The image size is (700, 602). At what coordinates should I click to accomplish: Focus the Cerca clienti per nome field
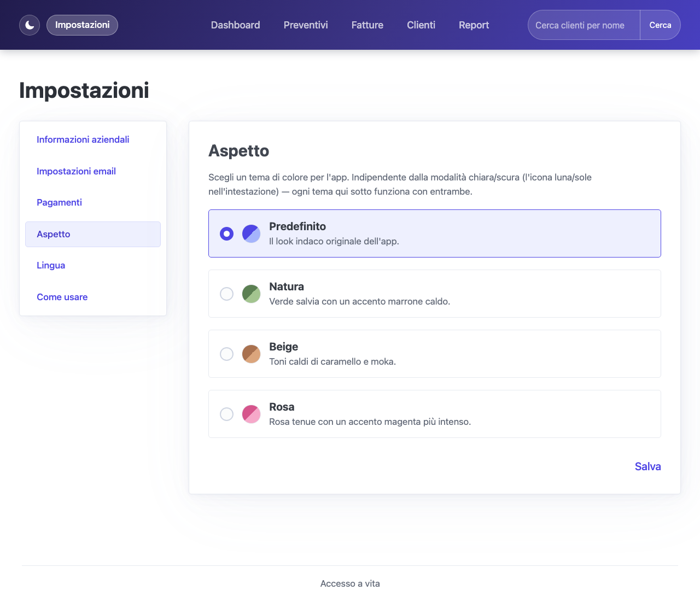(x=584, y=25)
